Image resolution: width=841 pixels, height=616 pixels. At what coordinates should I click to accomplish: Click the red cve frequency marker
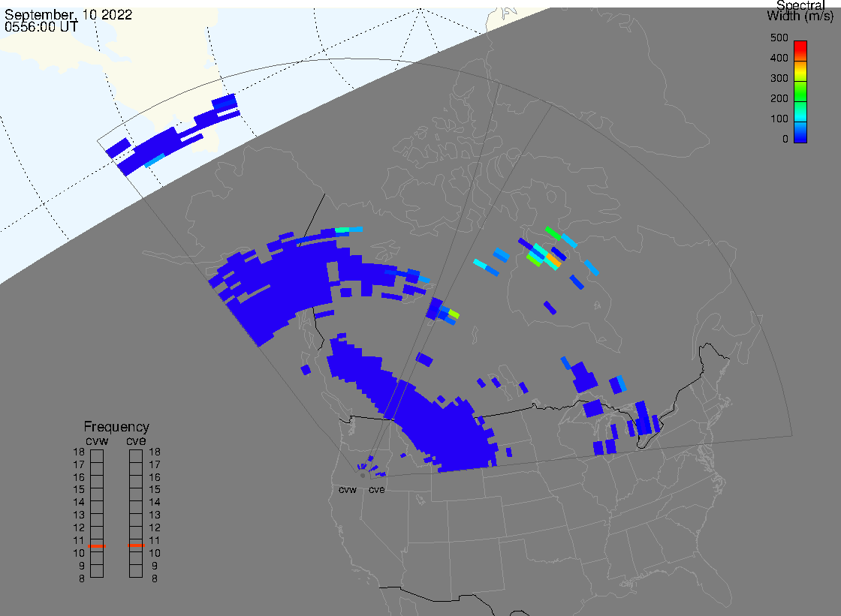pos(136,545)
